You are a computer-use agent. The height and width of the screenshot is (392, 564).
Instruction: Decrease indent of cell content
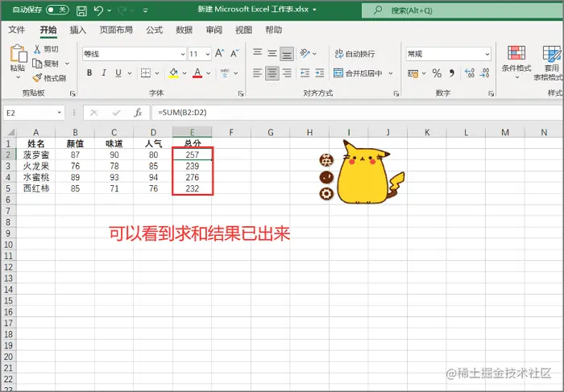(305, 73)
